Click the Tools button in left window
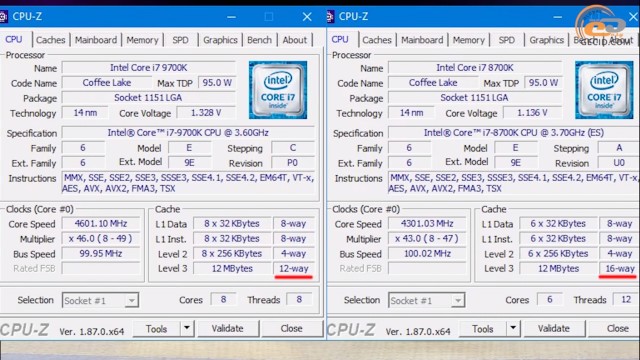This screenshot has height=360, width=640. pyautogui.click(x=157, y=328)
